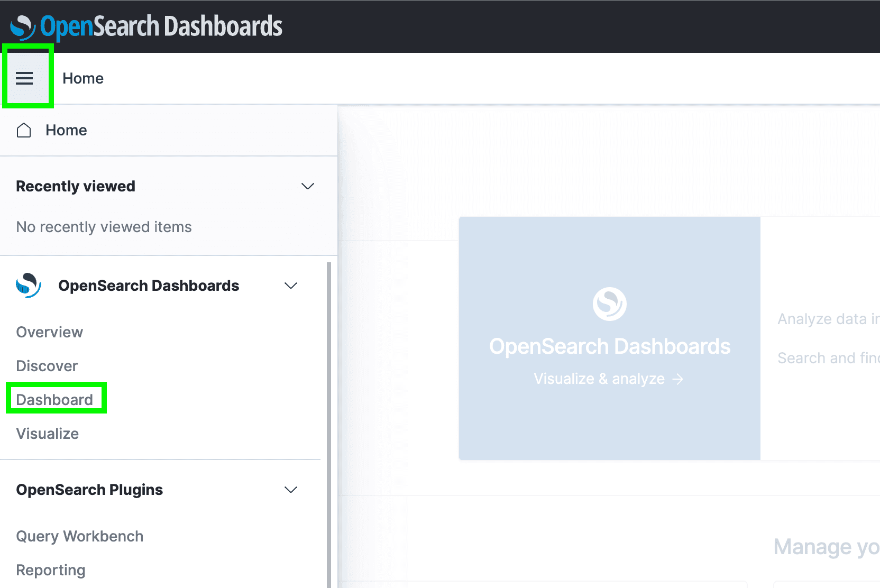
Task: Click the blue OpenSearch Dashboards card
Action: (x=610, y=338)
